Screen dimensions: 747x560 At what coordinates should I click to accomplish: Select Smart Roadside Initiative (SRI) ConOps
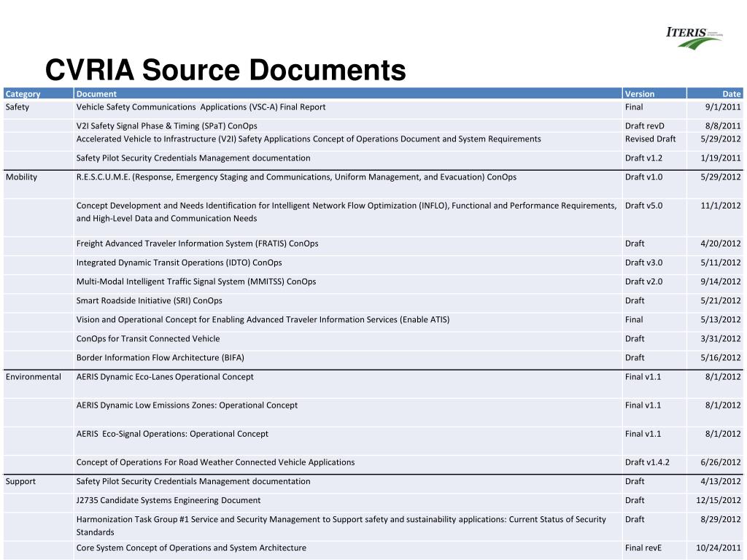tap(149, 301)
